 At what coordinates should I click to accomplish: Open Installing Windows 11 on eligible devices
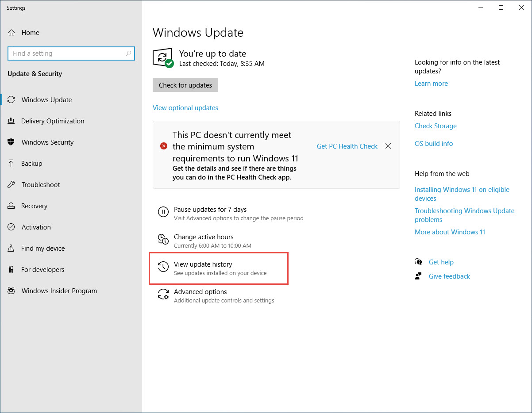pos(462,194)
